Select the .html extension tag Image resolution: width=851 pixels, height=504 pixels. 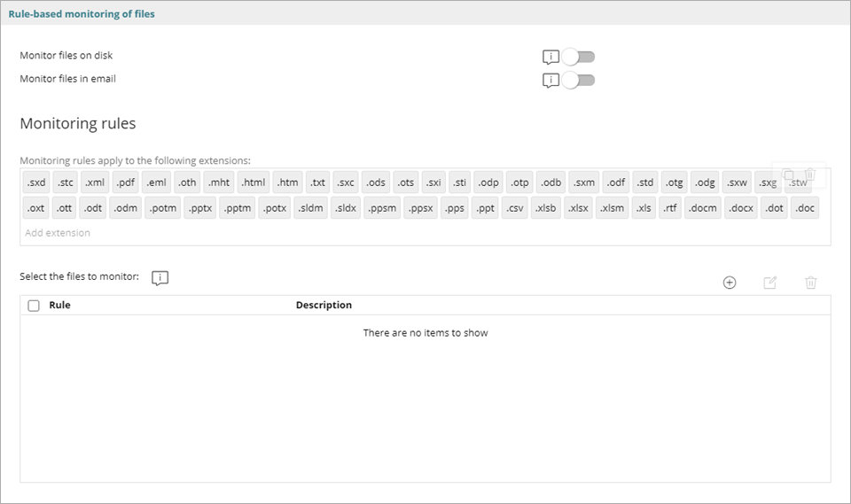pos(254,182)
